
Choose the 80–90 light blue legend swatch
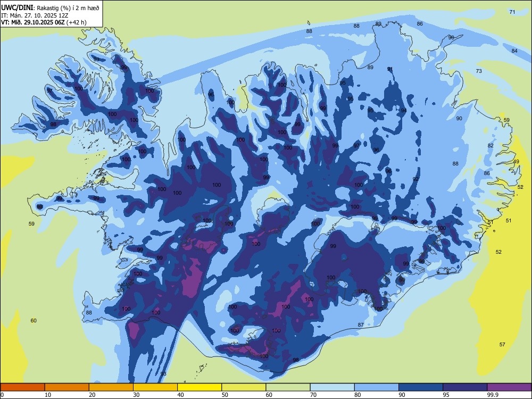click(377, 387)
